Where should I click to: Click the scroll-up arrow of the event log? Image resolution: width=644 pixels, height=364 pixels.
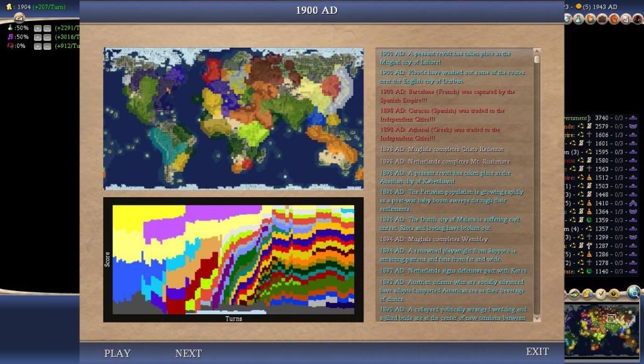coord(536,52)
